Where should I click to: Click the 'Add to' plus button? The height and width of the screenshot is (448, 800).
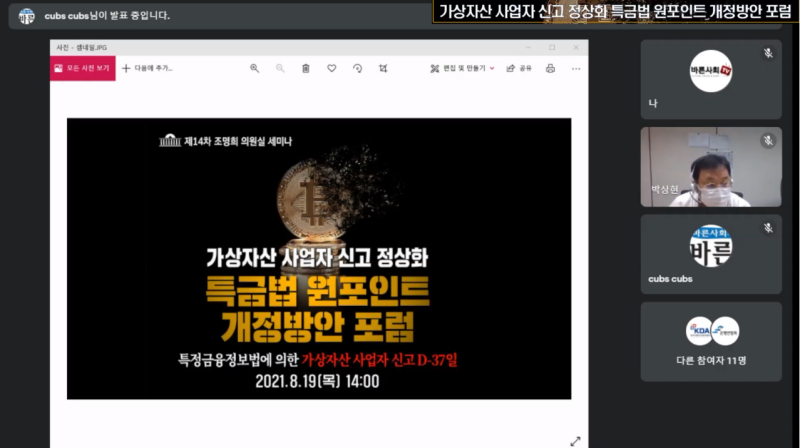click(148, 68)
